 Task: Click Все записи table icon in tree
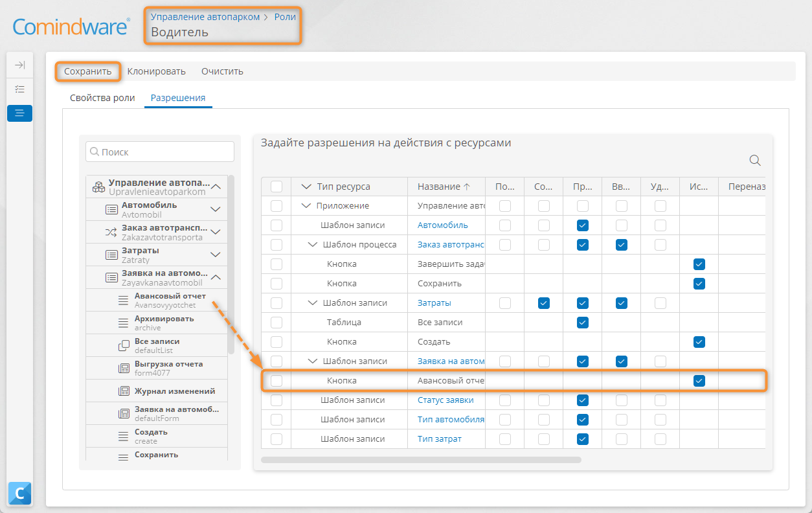point(124,345)
